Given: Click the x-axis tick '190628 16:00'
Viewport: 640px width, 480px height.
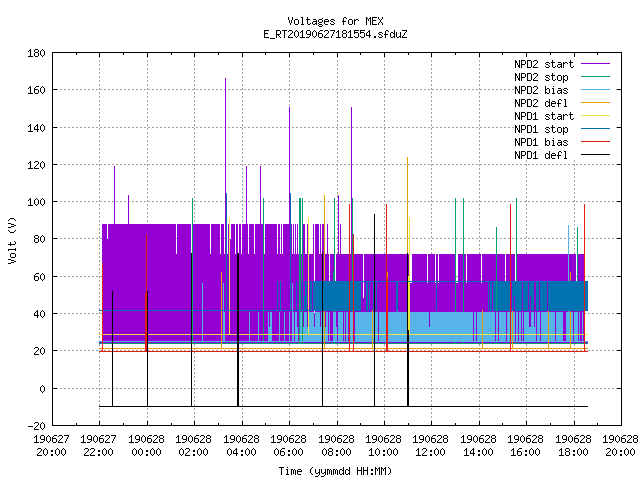Looking at the screenshot, I should (x=525, y=446).
